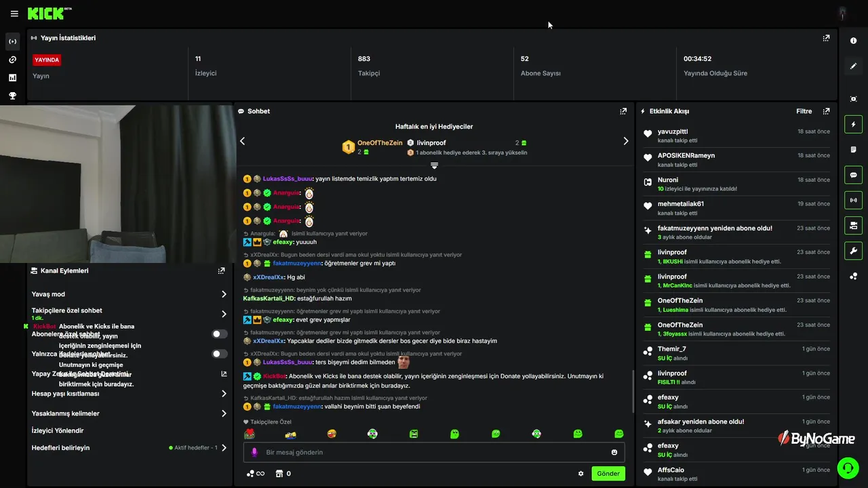Click the shop icon beside the 0 counter
Viewport: 868px width, 488px height.
(278, 474)
